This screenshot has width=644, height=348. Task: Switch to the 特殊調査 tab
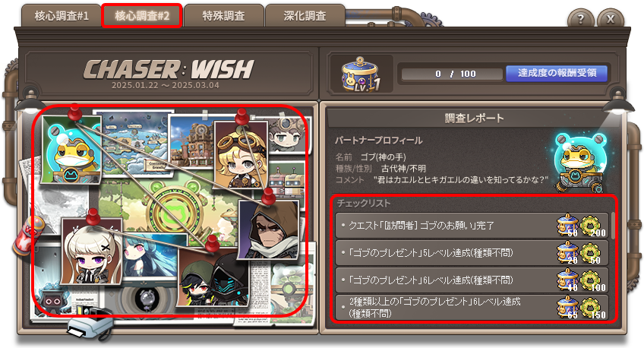point(224,16)
